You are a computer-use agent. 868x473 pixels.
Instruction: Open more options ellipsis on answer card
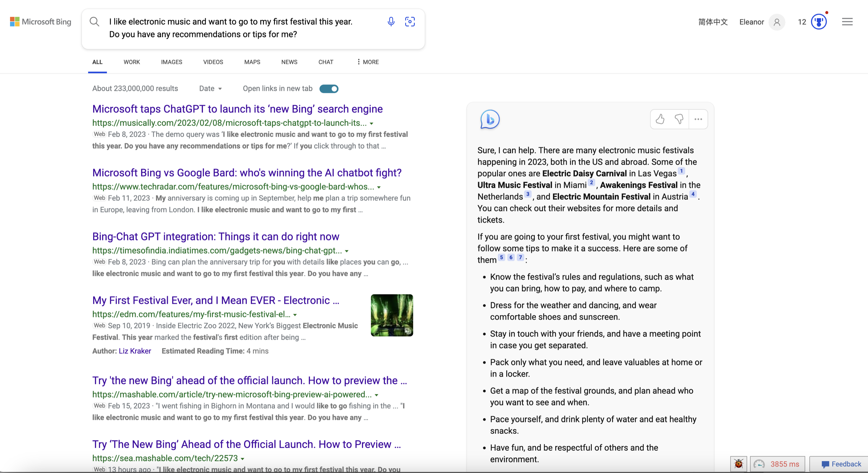point(698,119)
